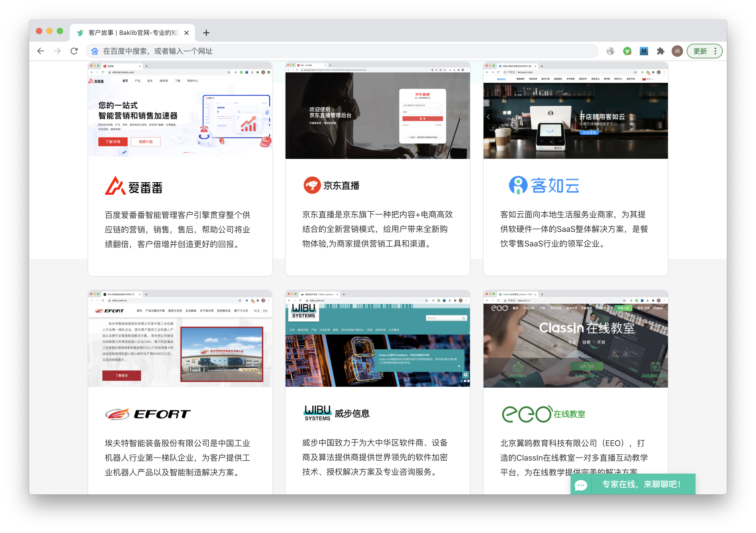Select the 客户故事 Baklib tab
This screenshot has height=533, width=756.
[x=132, y=33]
